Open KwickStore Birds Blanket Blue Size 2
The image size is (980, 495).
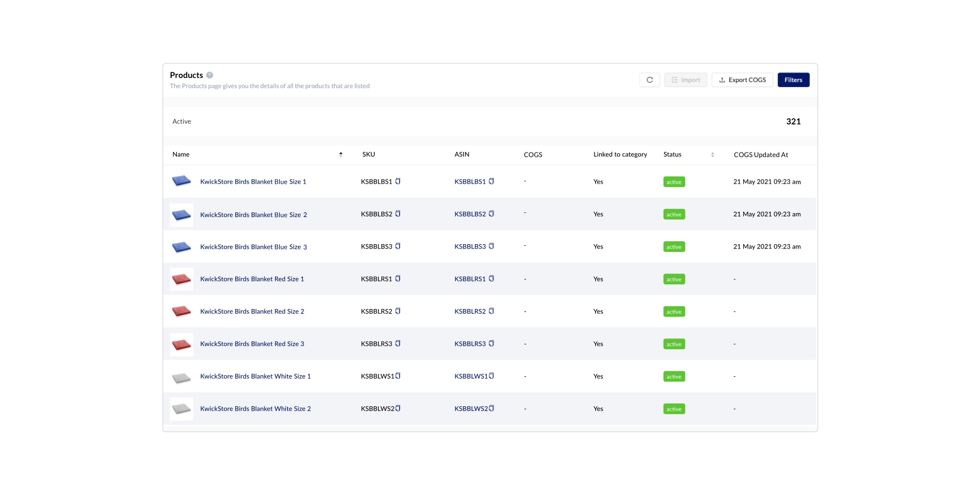[254, 215]
